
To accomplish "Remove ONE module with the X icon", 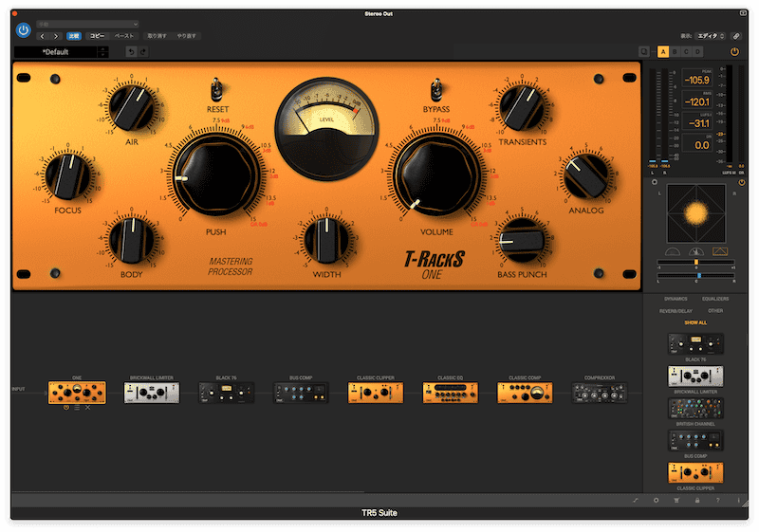I will click(87, 408).
